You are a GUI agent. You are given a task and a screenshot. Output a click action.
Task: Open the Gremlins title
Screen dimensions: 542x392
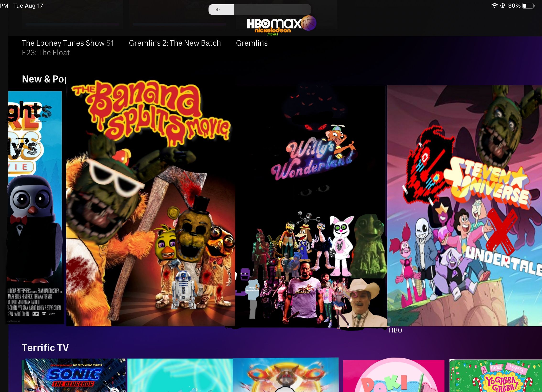(252, 43)
